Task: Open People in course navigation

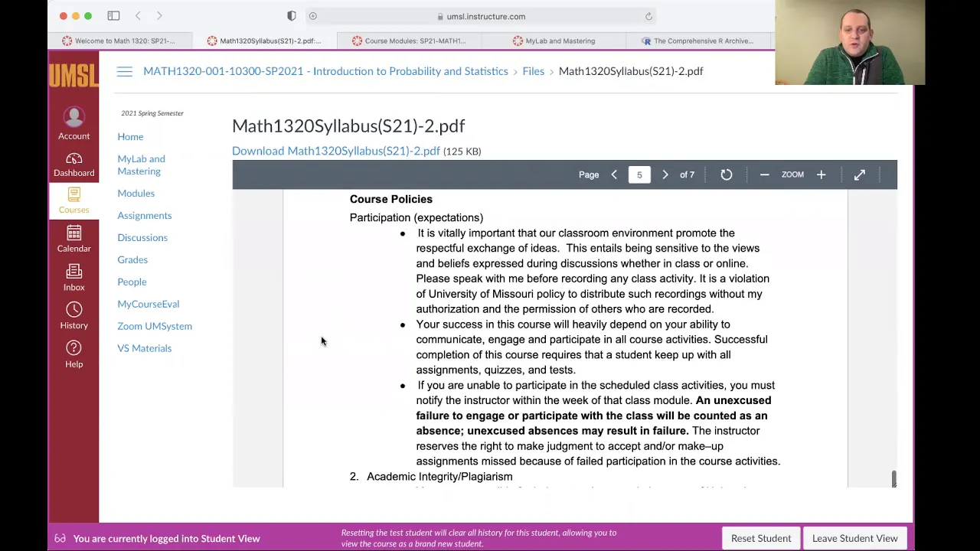Action: click(132, 282)
